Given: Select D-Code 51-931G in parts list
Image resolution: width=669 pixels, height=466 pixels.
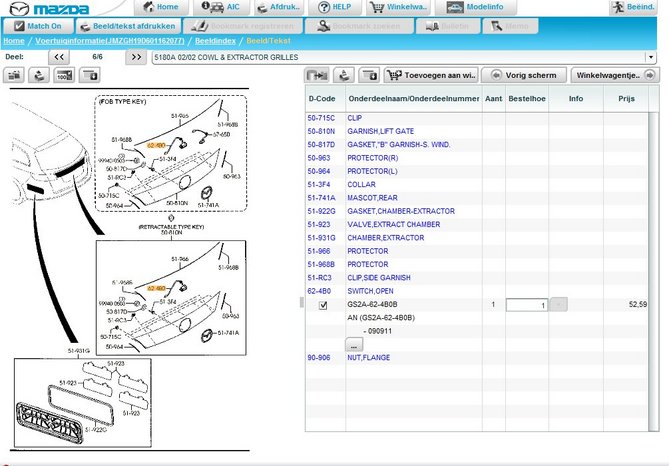Looking at the screenshot, I should click(x=321, y=238).
